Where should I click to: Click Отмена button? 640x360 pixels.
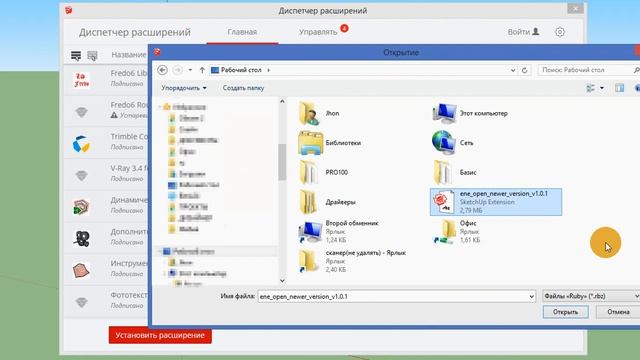pyautogui.click(x=618, y=312)
